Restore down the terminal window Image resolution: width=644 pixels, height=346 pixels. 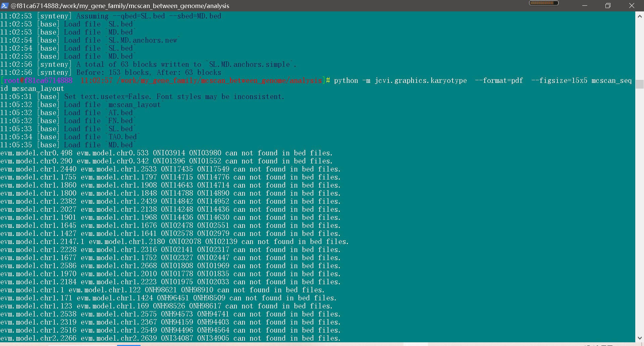coord(608,6)
